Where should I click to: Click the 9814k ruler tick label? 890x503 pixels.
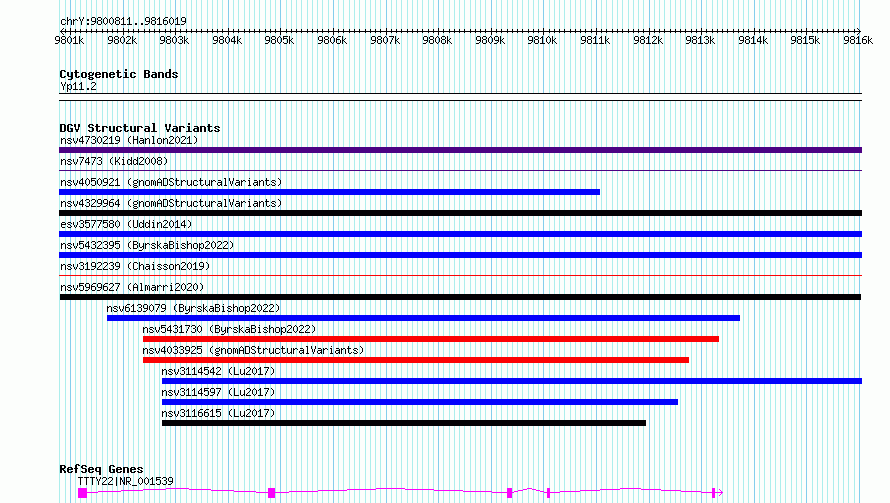tap(753, 40)
